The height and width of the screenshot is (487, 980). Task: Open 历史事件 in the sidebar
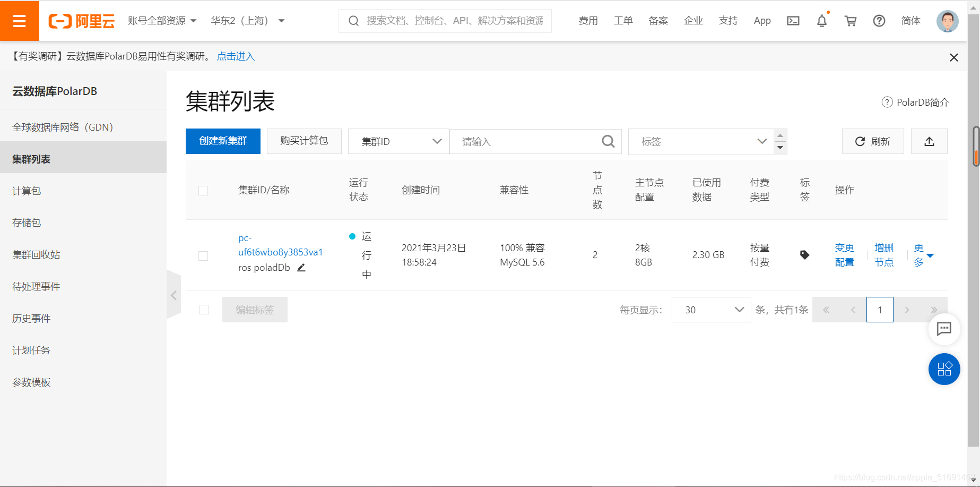tap(83, 318)
